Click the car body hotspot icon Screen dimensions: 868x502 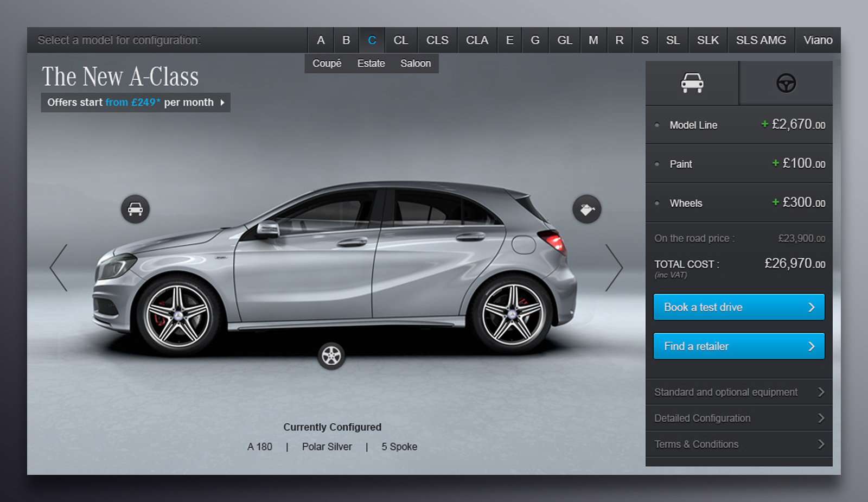(135, 209)
